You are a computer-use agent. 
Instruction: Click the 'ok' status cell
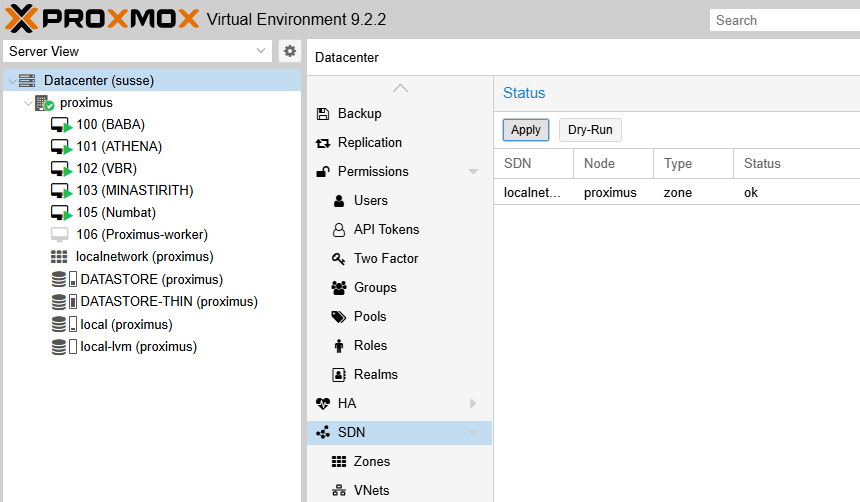pos(751,193)
